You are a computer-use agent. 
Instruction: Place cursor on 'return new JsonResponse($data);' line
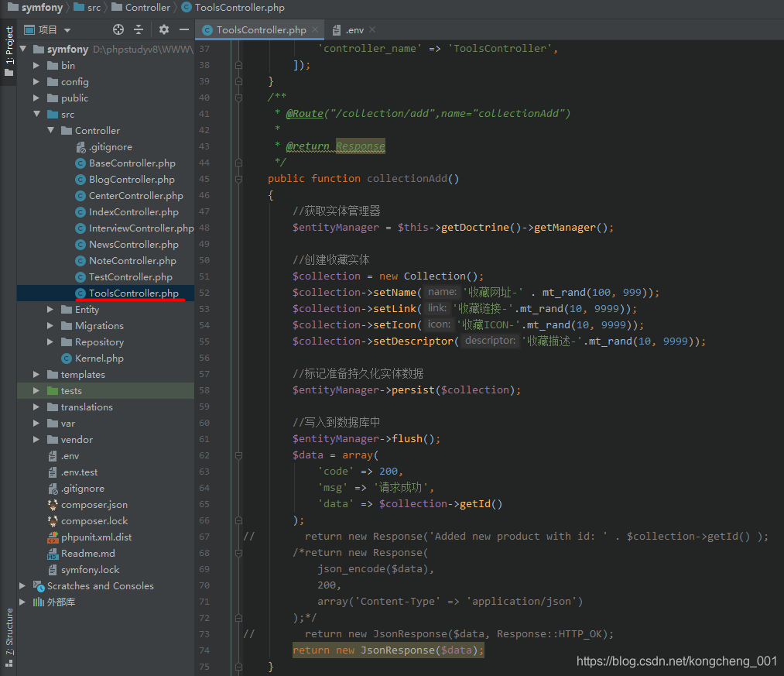click(x=388, y=650)
